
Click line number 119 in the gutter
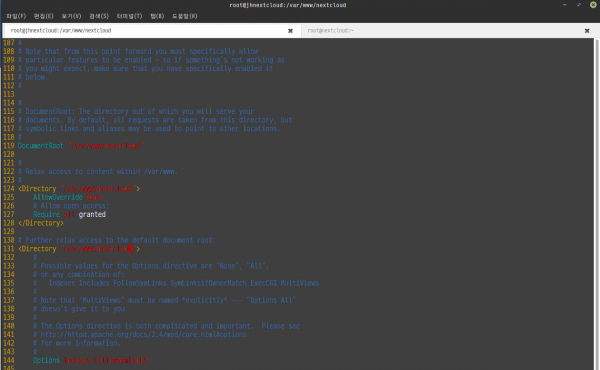(x=9, y=146)
